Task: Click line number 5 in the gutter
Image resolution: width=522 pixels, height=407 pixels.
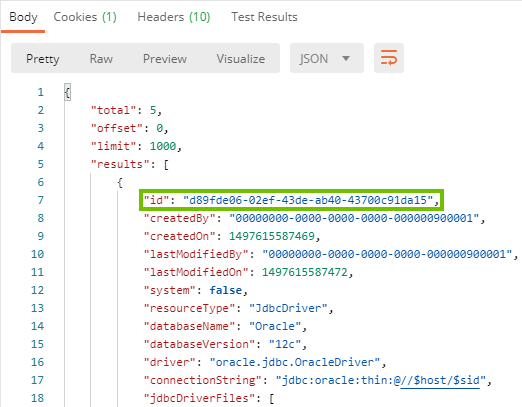Action: [x=40, y=164]
